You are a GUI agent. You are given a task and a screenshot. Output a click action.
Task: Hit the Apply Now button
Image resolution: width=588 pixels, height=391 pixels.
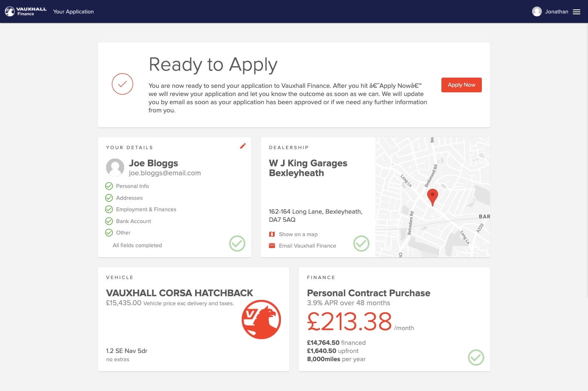pos(461,85)
